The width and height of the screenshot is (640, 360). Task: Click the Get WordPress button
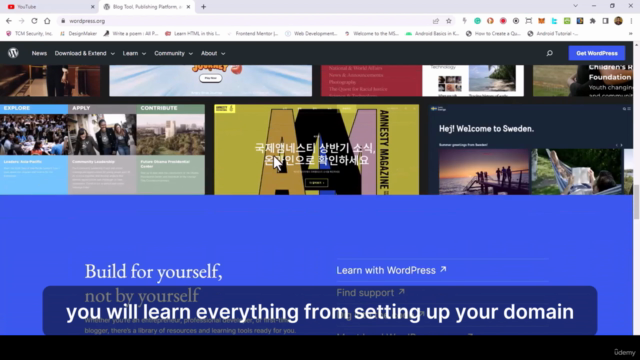597,53
